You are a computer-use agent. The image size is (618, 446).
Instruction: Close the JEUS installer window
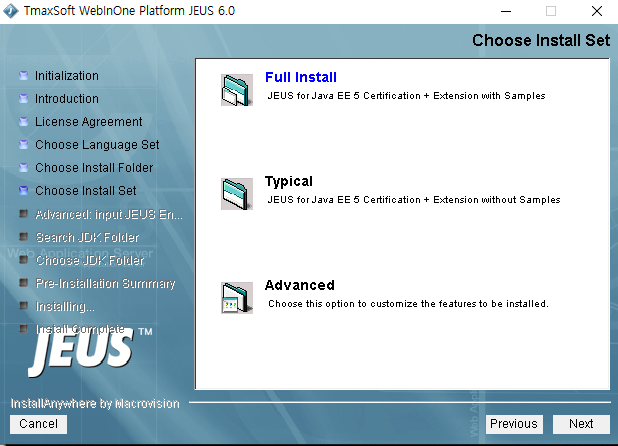(597, 11)
